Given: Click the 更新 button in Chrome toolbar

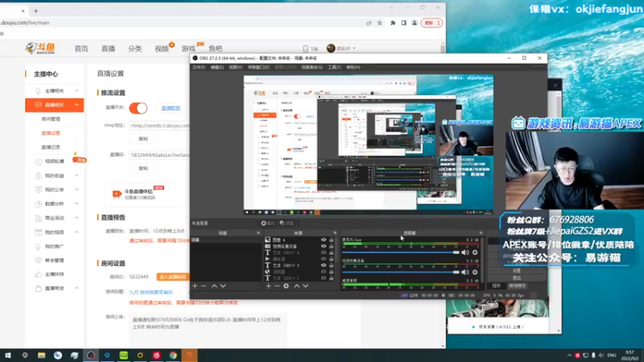Looking at the screenshot, I should click(431, 23).
